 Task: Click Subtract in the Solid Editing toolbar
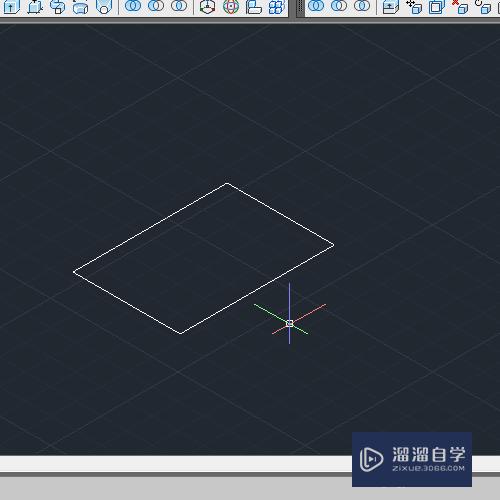point(339,6)
